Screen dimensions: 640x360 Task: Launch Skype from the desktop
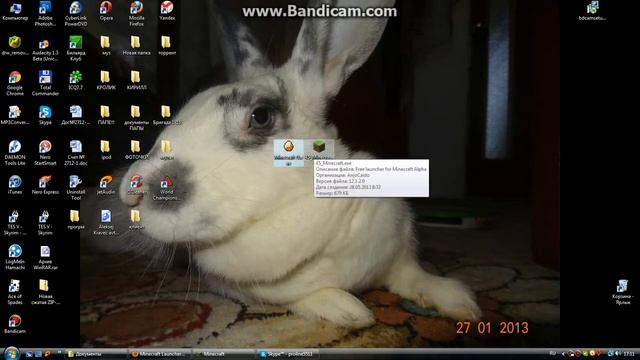[x=45, y=115]
